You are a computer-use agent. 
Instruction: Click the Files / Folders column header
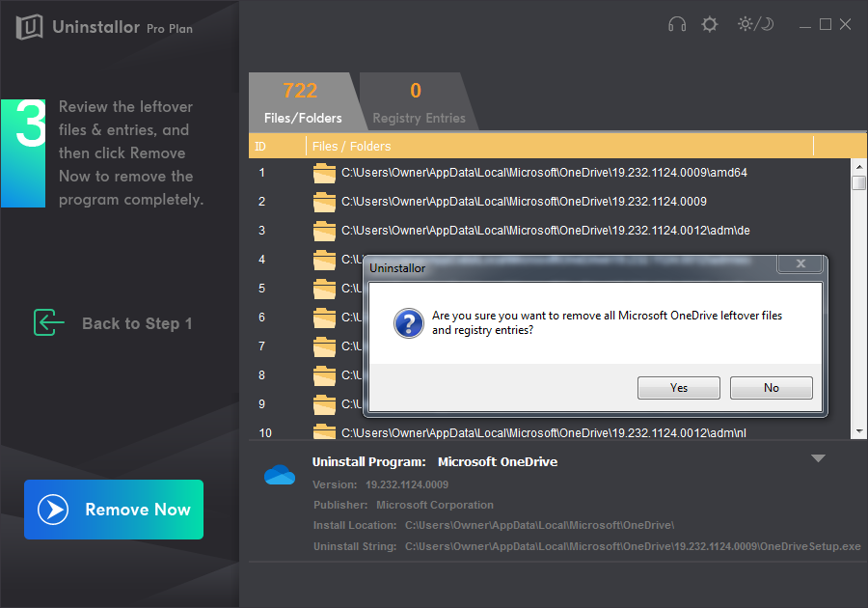[559, 146]
